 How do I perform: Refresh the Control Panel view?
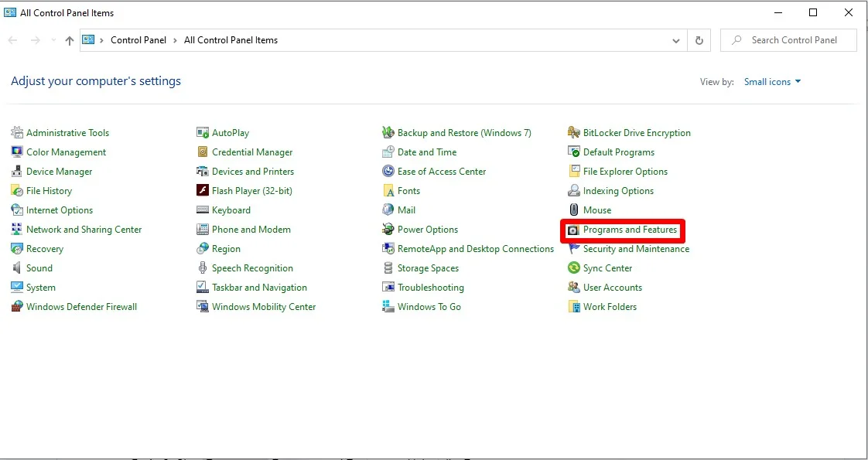tap(699, 41)
